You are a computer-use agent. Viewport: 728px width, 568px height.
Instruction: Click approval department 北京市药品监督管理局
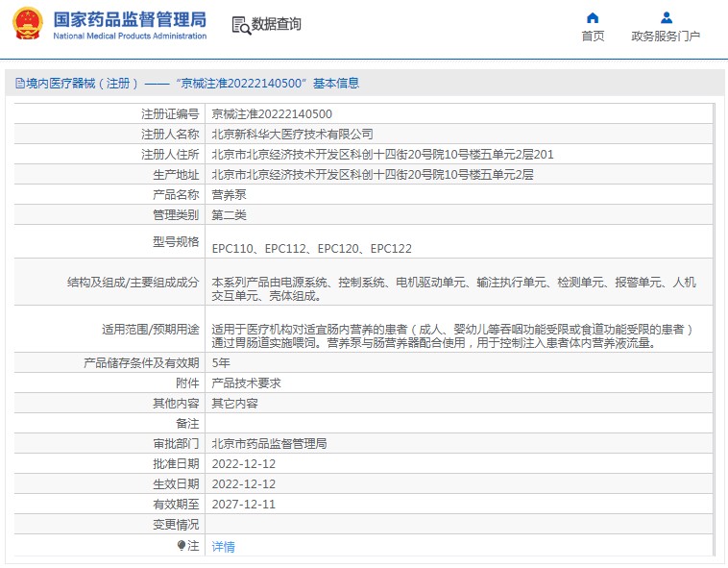pyautogui.click(x=269, y=443)
